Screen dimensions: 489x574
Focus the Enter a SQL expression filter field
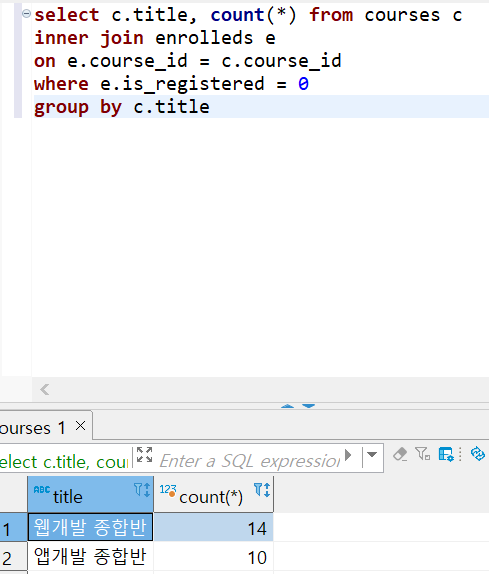250,461
